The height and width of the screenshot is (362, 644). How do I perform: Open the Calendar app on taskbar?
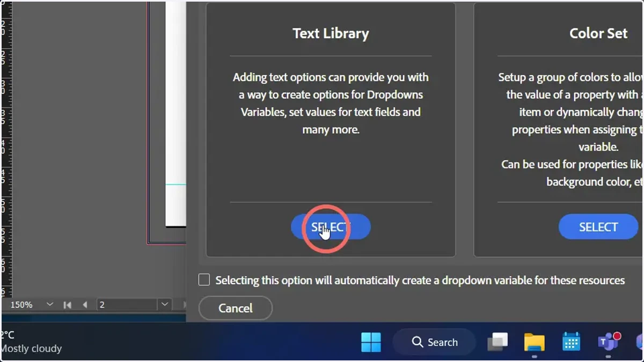pyautogui.click(x=571, y=342)
